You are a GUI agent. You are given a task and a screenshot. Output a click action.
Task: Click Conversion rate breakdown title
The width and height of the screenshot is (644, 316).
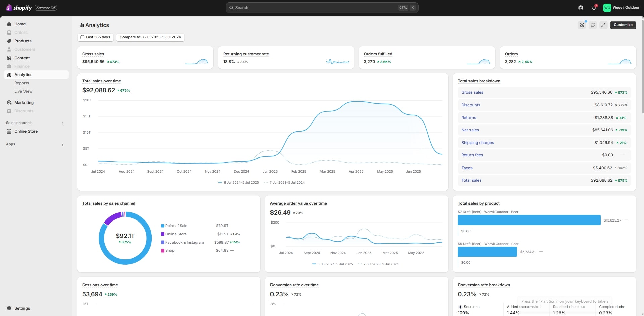[484, 285]
